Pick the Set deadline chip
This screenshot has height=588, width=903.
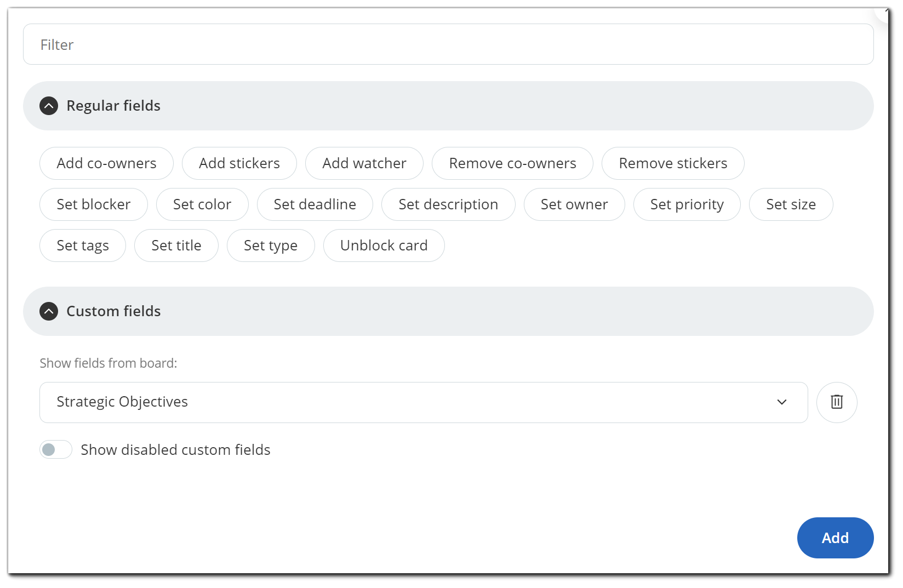pos(315,204)
